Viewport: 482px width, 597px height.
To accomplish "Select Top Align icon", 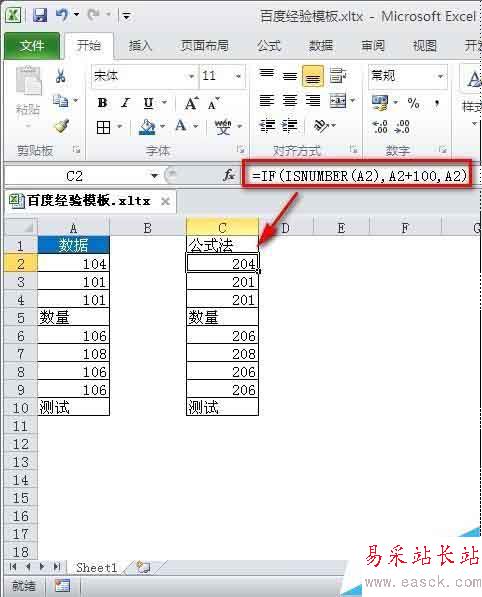I will point(267,75).
